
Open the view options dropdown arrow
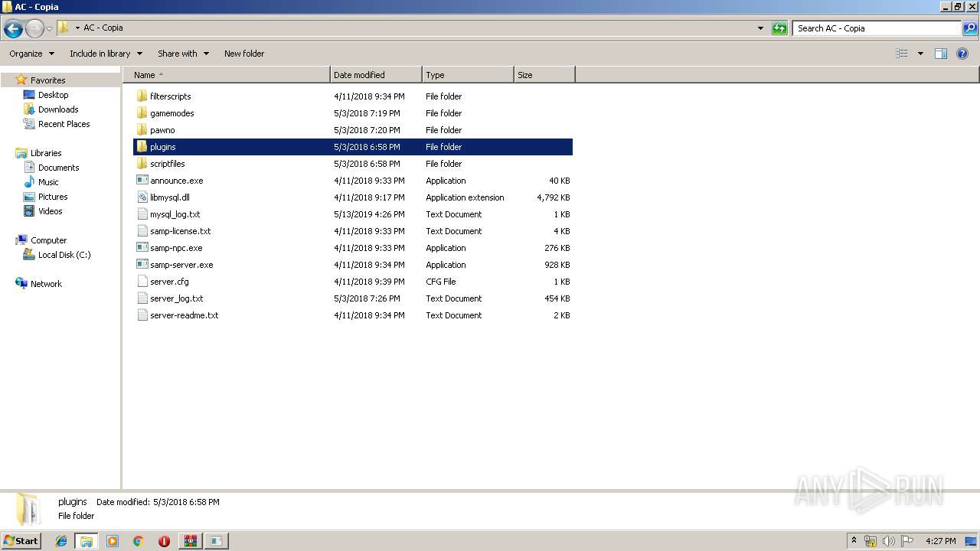[920, 54]
